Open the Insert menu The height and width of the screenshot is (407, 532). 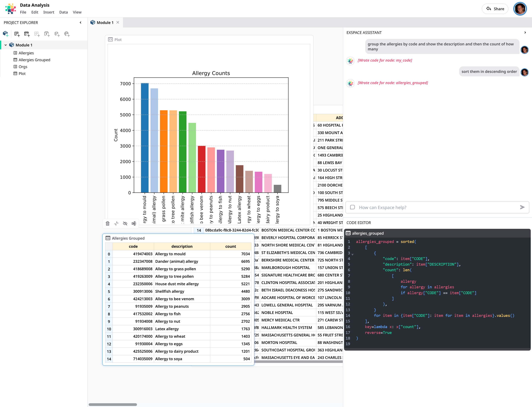click(x=48, y=12)
